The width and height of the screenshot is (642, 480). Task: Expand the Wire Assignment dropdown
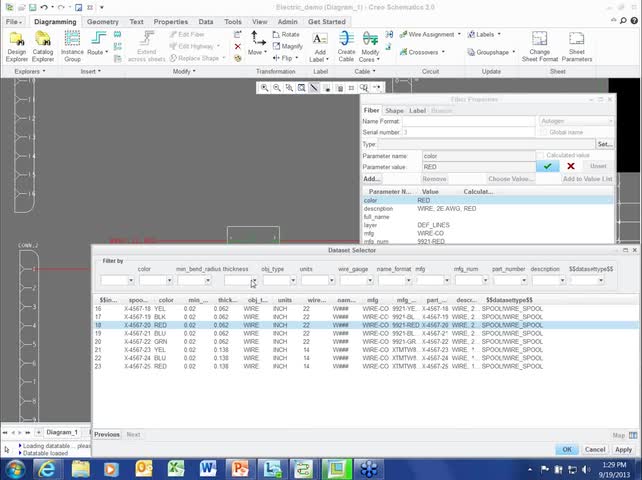click(x=459, y=34)
